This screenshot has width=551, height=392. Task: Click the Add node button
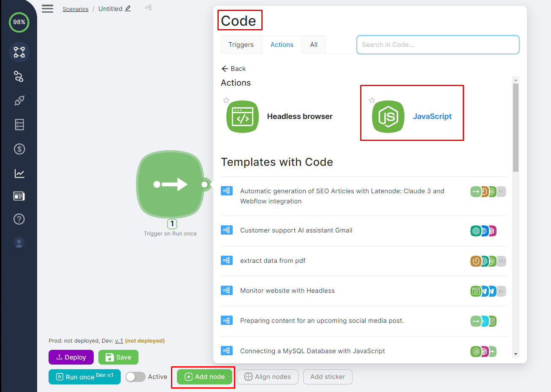(205, 377)
